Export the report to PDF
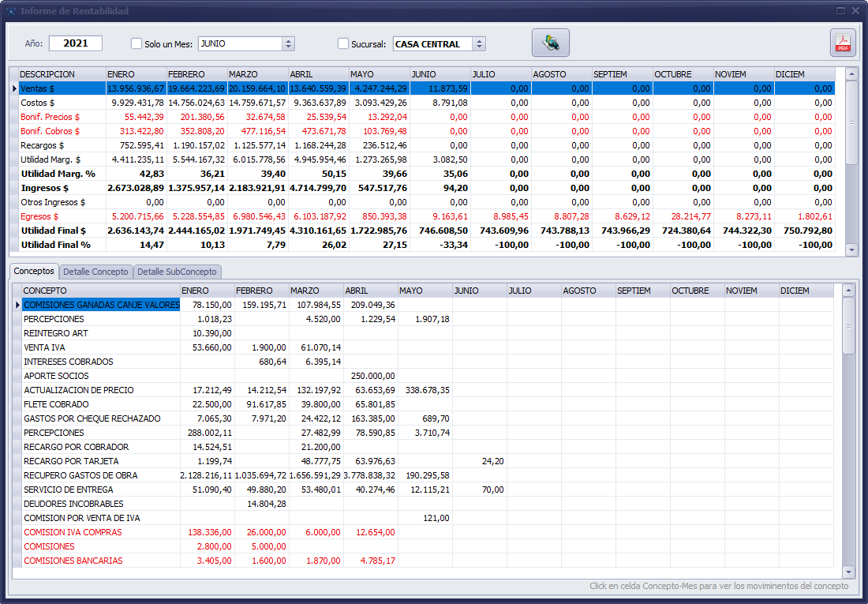The image size is (868, 604). point(842,43)
